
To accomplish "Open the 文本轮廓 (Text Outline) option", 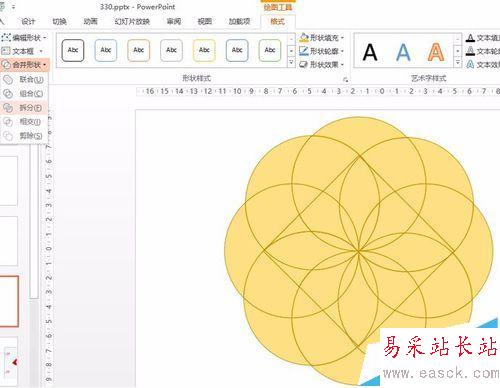I will point(483,51).
